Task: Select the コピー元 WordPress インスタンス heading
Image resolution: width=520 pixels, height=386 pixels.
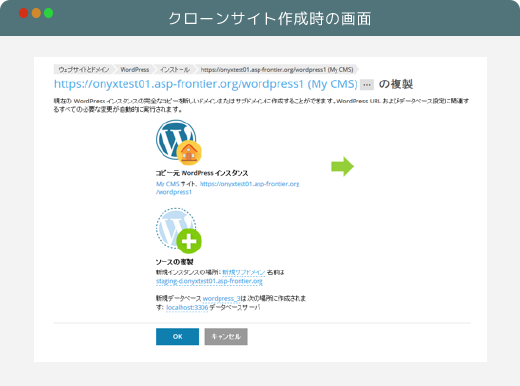Action: tap(202, 173)
